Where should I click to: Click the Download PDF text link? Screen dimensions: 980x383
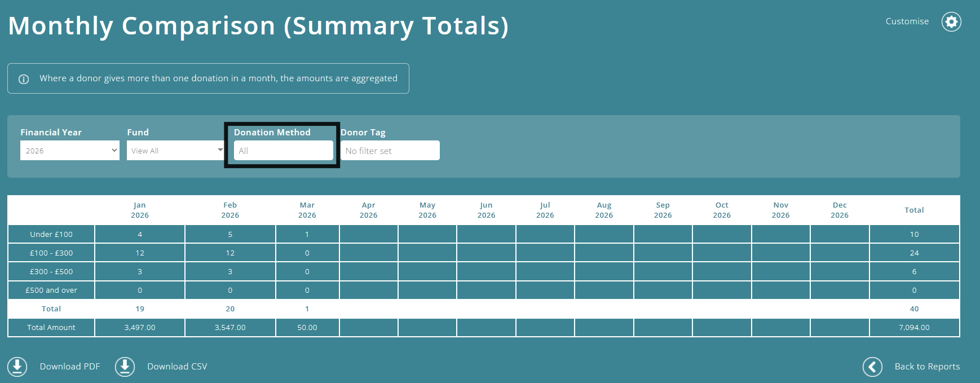click(70, 367)
